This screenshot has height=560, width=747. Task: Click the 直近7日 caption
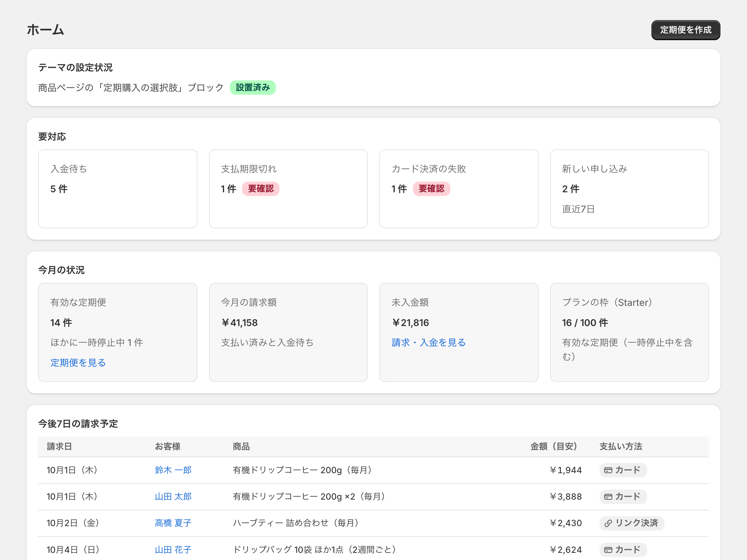click(x=578, y=209)
